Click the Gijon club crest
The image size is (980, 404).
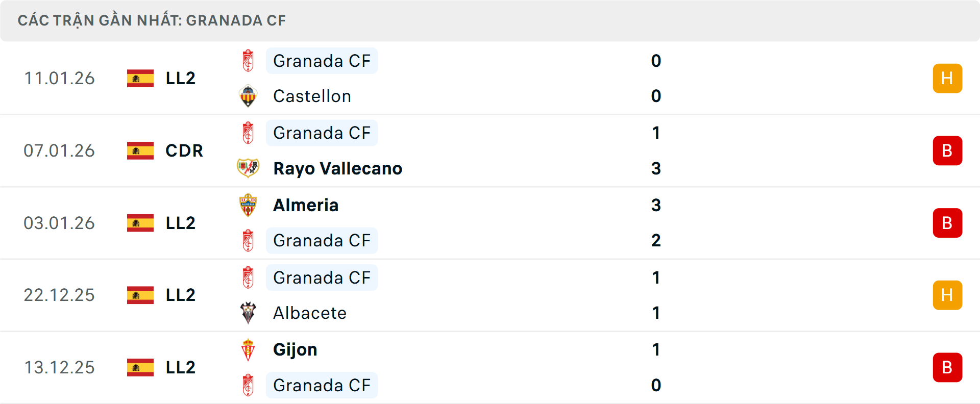248,349
